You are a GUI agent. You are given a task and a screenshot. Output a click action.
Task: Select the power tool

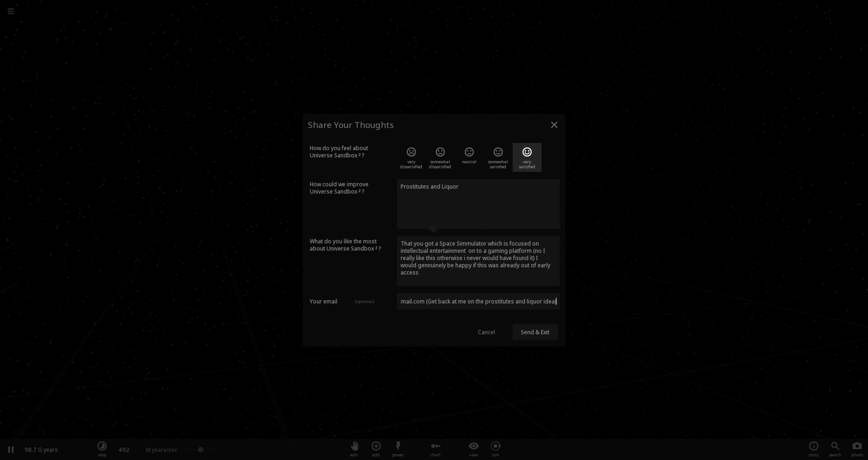coord(398,449)
